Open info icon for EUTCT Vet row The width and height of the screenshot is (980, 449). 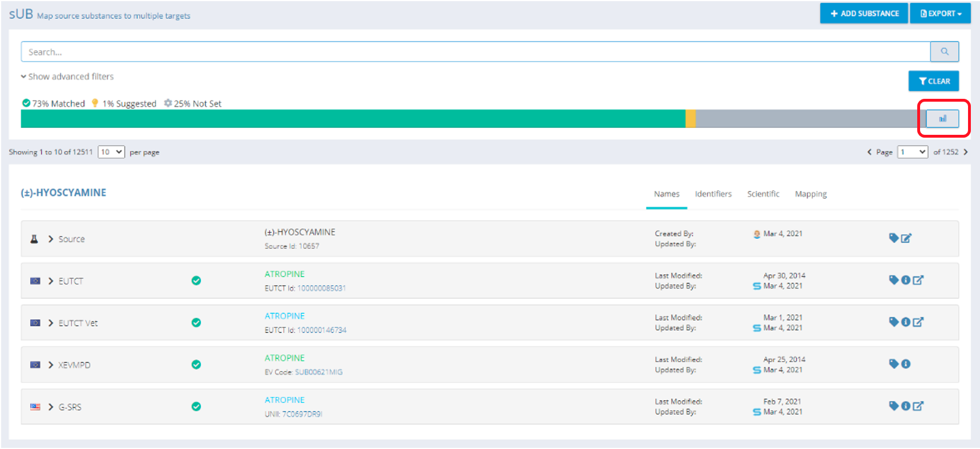906,322
